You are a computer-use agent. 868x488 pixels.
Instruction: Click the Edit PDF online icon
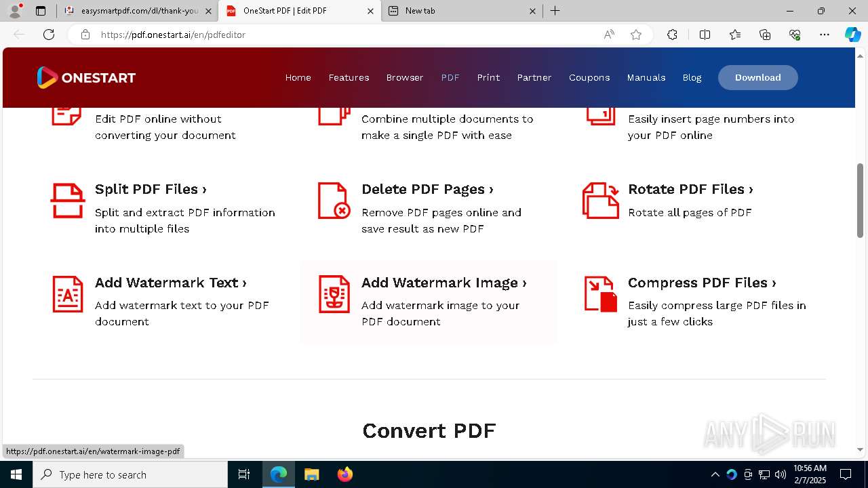tap(66, 116)
